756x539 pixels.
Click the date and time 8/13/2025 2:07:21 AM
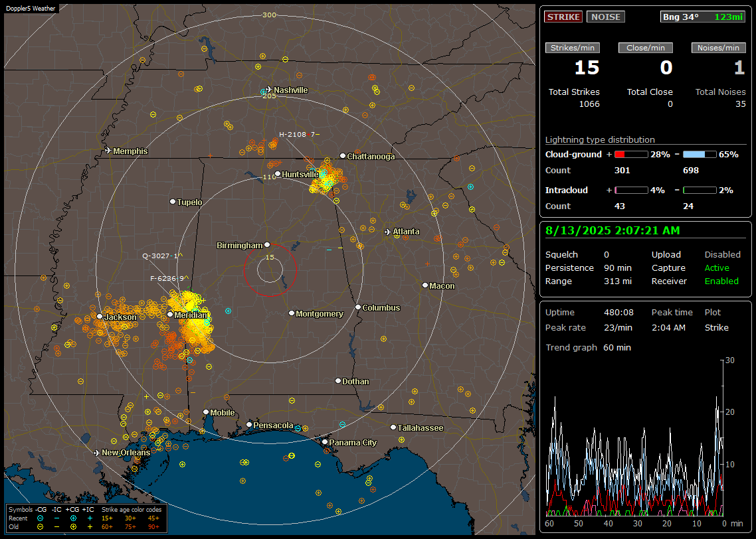(x=613, y=231)
